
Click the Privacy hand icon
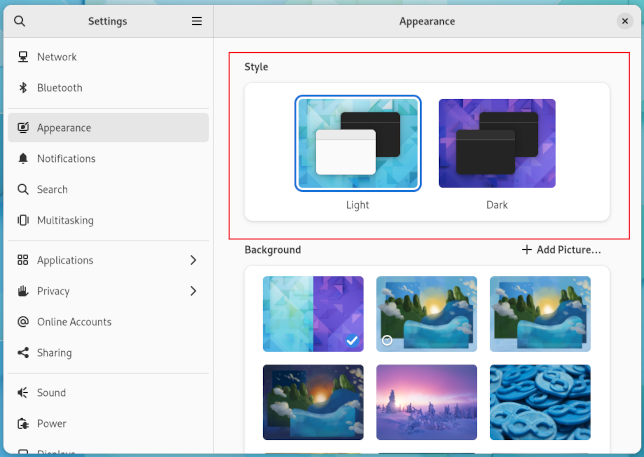pyautogui.click(x=23, y=291)
